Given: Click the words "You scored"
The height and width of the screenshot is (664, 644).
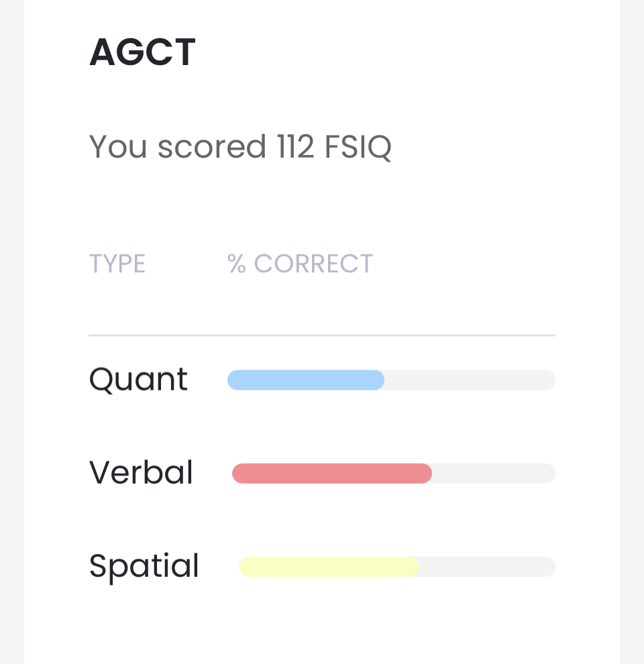Looking at the screenshot, I should pos(178,146).
